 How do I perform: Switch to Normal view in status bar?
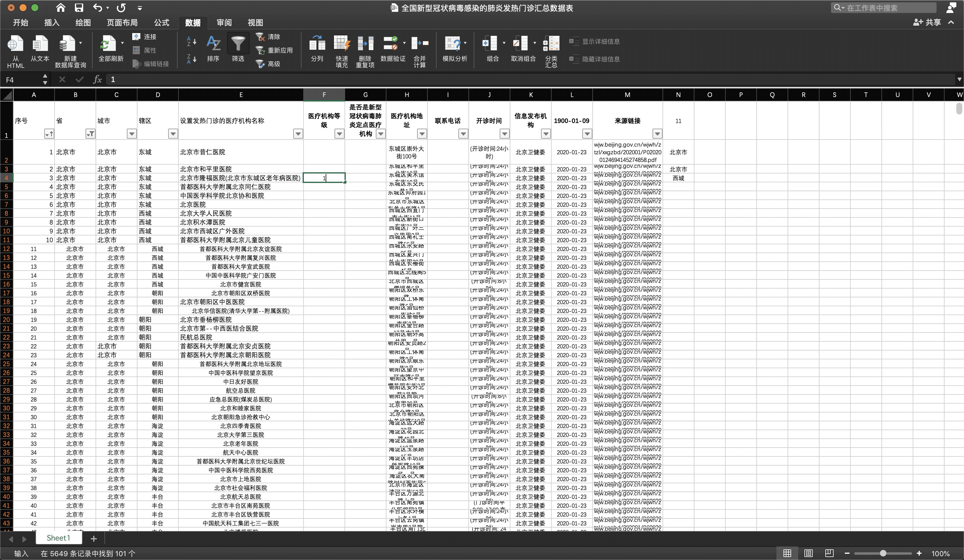[x=787, y=553]
